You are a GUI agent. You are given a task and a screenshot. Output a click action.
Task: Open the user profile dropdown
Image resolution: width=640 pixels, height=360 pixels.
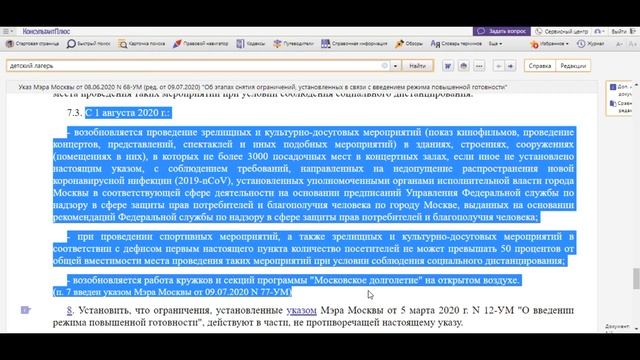600,31
